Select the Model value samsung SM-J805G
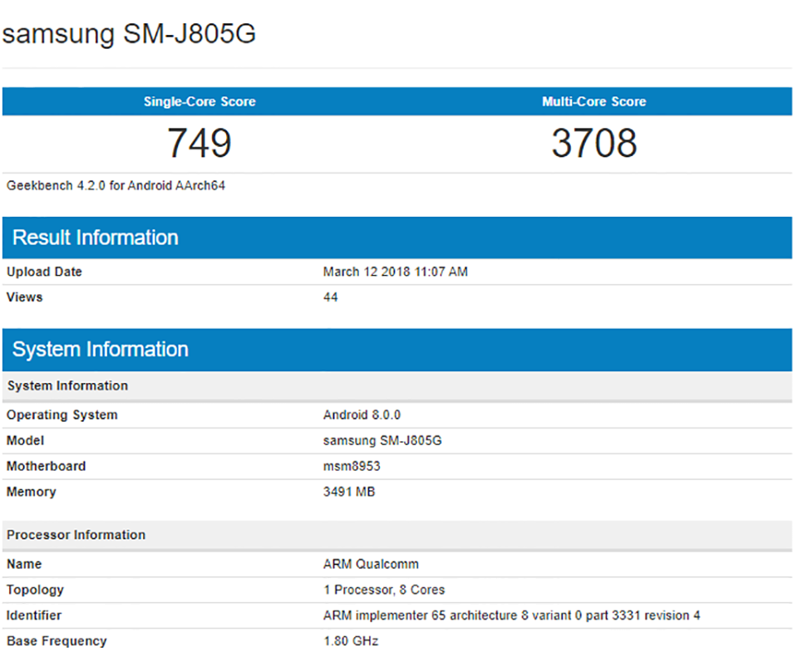This screenshot has height=672, width=798. (382, 440)
